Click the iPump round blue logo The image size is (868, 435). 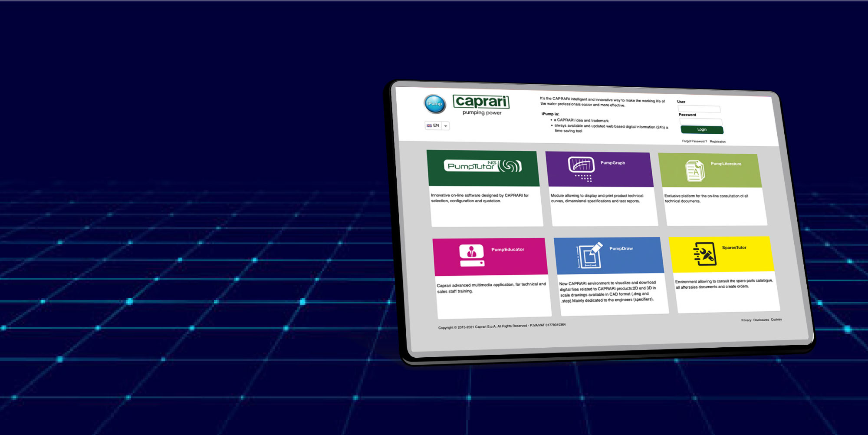[434, 104]
